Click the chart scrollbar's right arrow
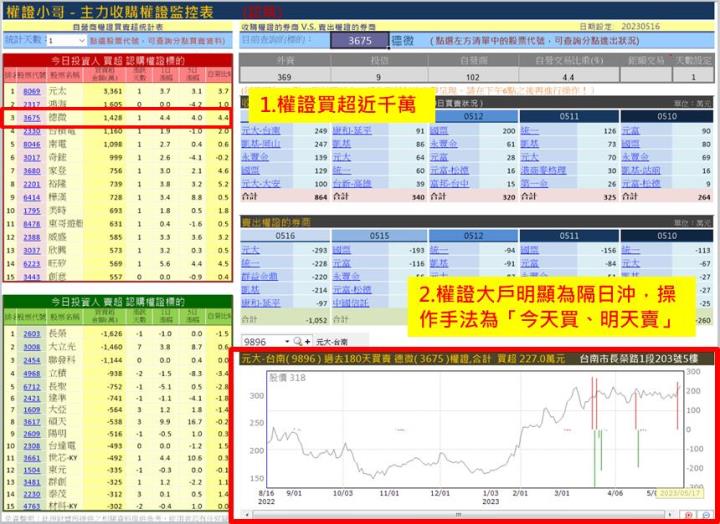This screenshot has width=720, height=524. point(671,515)
